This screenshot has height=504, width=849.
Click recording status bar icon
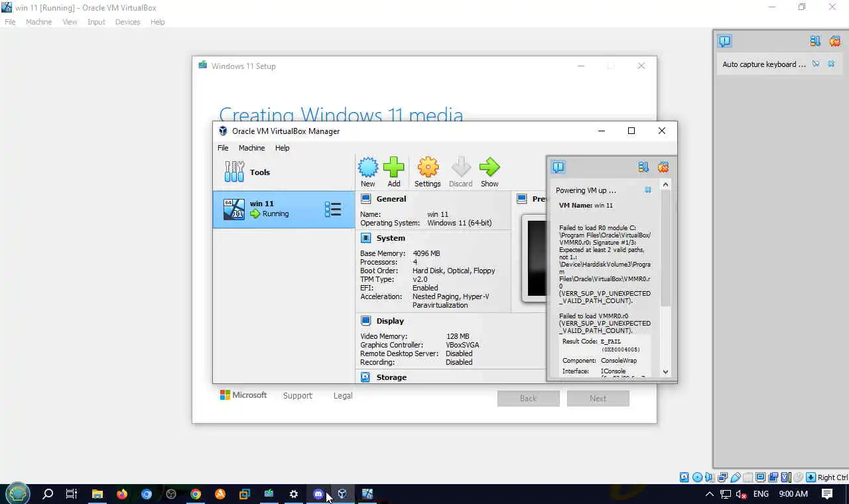[x=773, y=477]
